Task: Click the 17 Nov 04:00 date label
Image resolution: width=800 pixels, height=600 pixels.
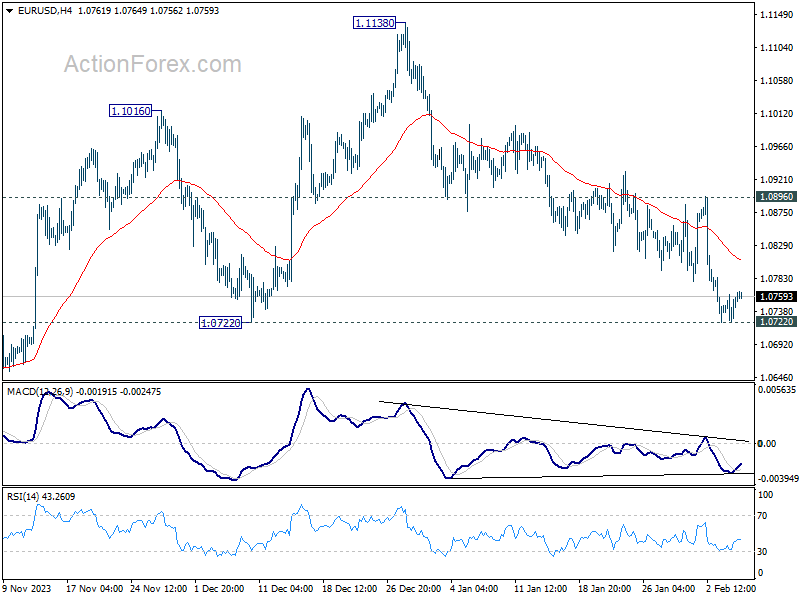Action: coord(94,588)
